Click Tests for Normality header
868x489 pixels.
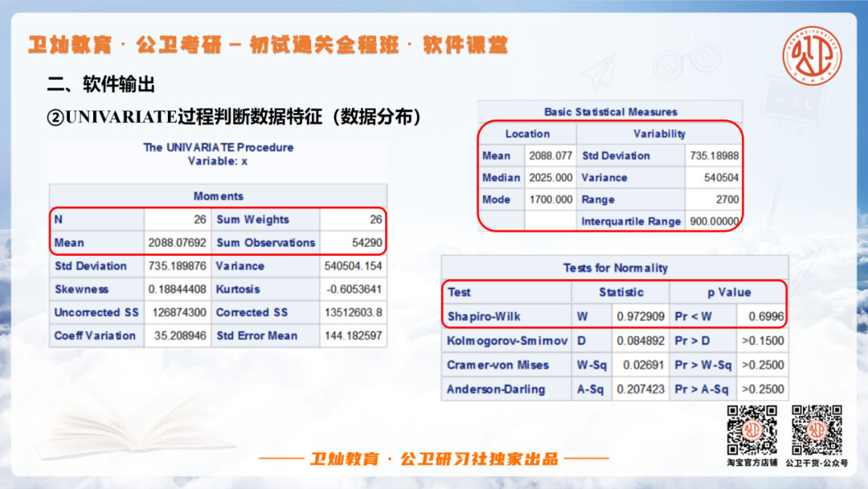click(615, 268)
